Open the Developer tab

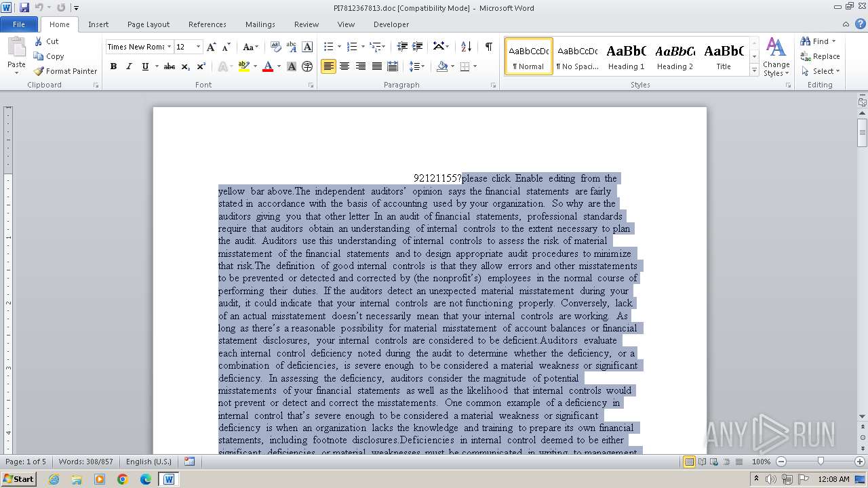coord(391,24)
